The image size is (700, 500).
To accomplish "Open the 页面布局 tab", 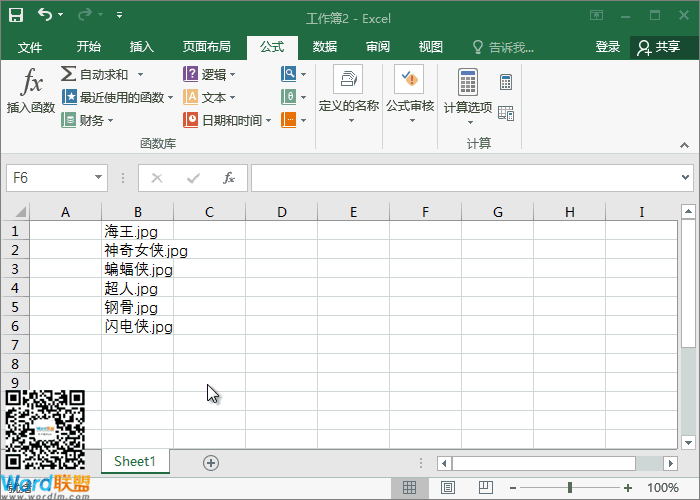I will point(206,47).
